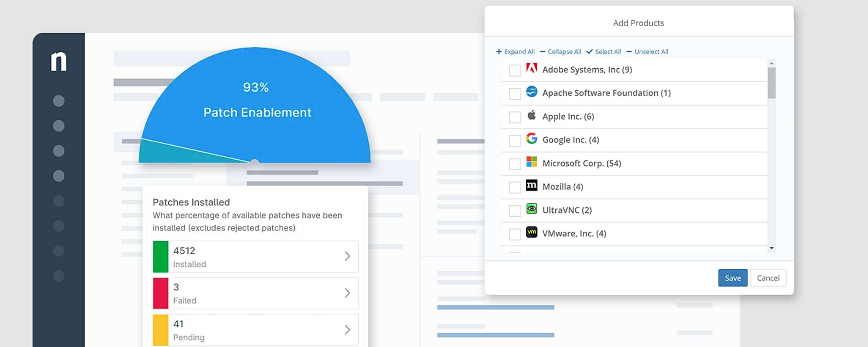Tick the Google Inc. checkbox
Image resolution: width=868 pixels, height=347 pixels.
515,140
